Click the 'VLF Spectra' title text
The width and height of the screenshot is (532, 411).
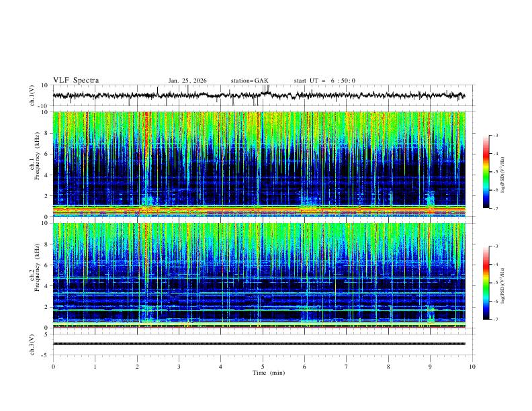coord(76,81)
